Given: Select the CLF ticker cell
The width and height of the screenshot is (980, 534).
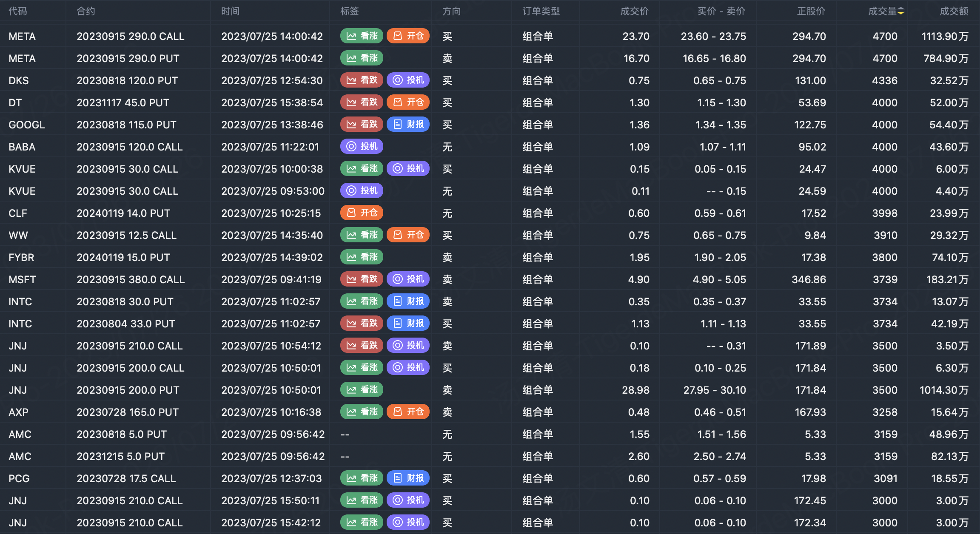Looking at the screenshot, I should tap(18, 213).
